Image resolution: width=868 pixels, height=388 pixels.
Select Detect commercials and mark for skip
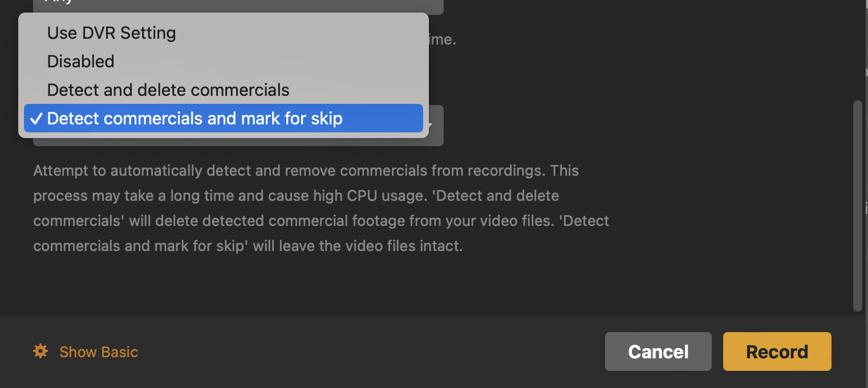click(194, 119)
